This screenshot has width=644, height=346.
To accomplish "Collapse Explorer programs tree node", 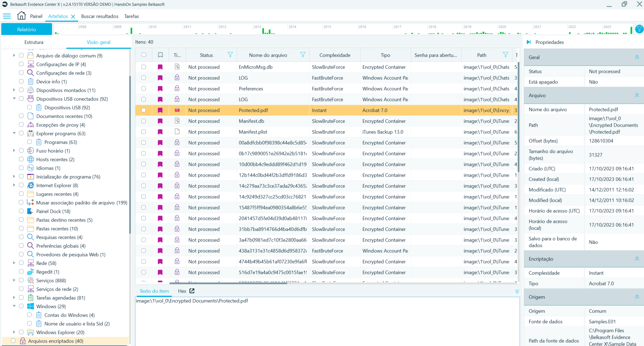I will click(14, 133).
